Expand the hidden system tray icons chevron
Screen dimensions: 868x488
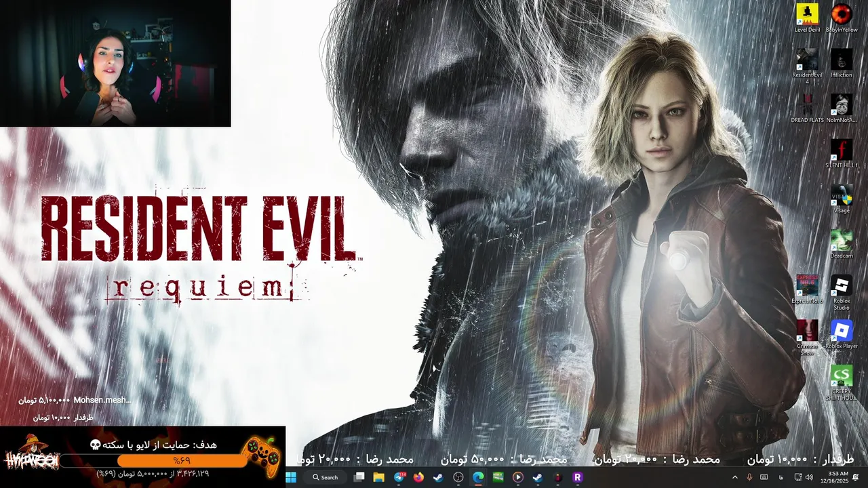[734, 477]
